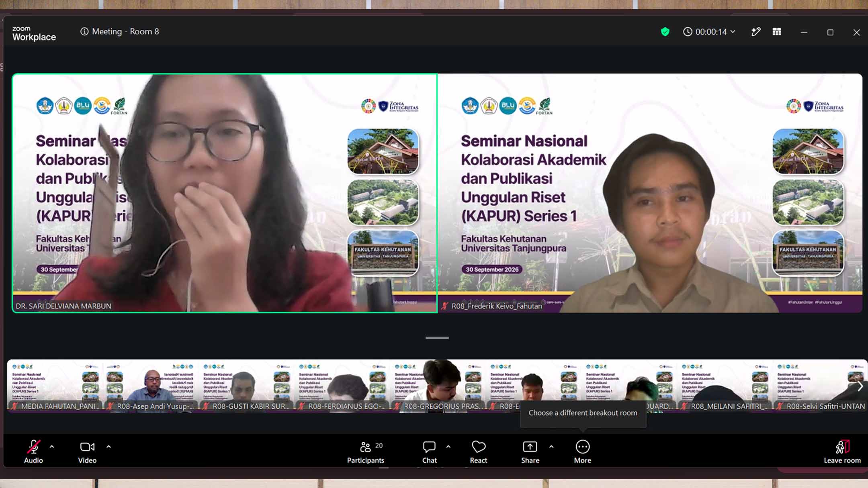Select R08_Frederik Keivo_Fahutan video tile

click(650, 193)
